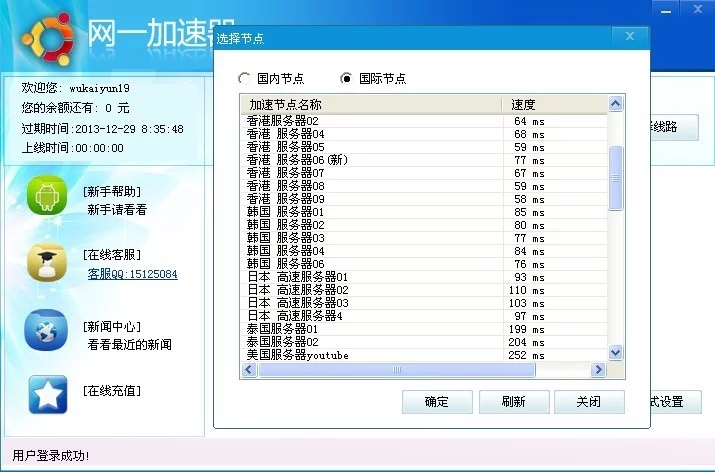This screenshot has width=715, height=472.
Task: Sort by 速度 column header
Action: (554, 104)
